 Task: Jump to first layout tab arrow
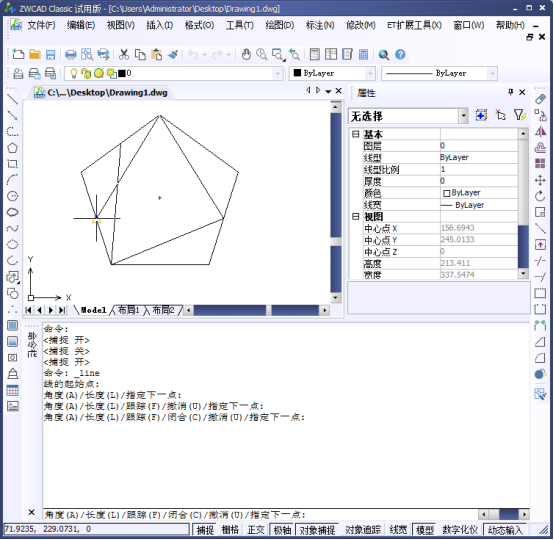[29, 310]
